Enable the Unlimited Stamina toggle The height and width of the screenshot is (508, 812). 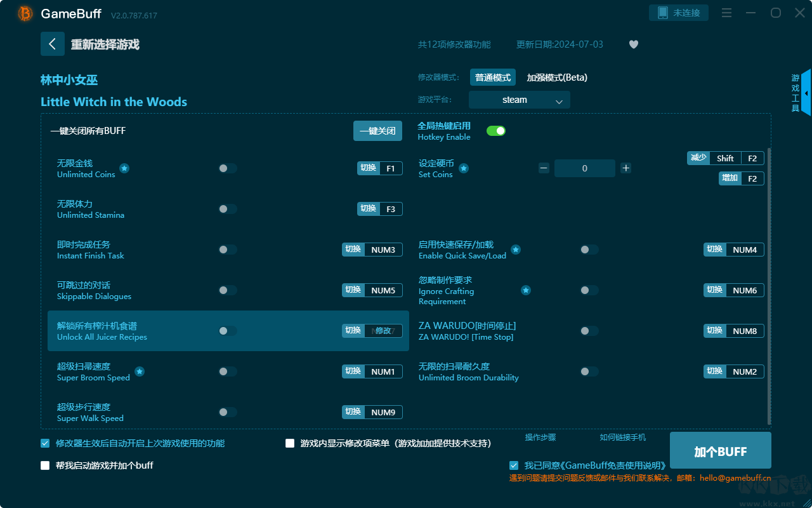pos(228,209)
